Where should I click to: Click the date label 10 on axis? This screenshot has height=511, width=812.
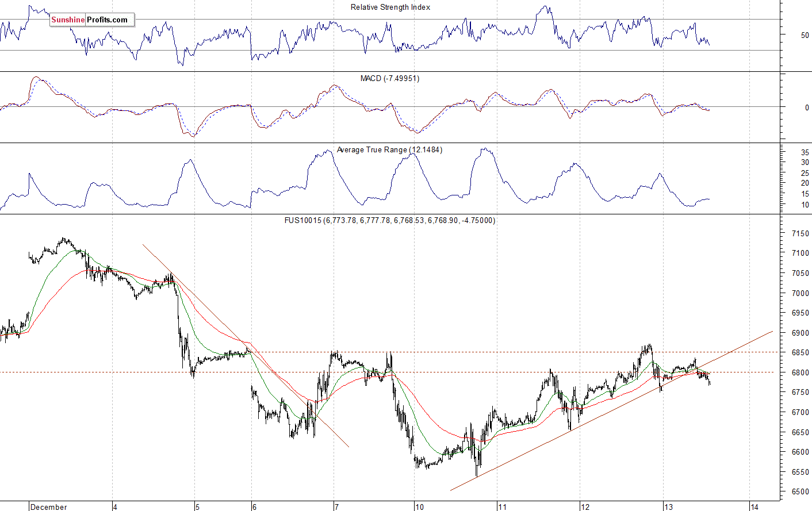(419, 507)
